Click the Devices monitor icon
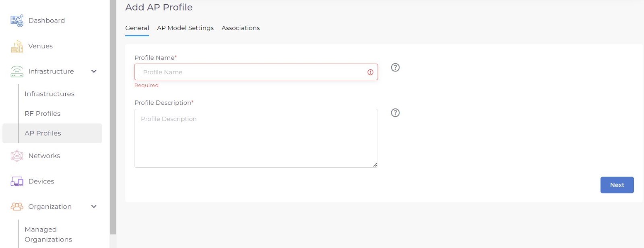The height and width of the screenshot is (248, 644). tap(17, 181)
